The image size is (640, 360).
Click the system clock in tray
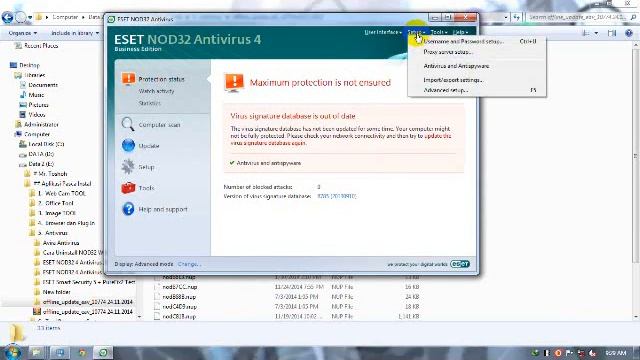tap(616, 353)
